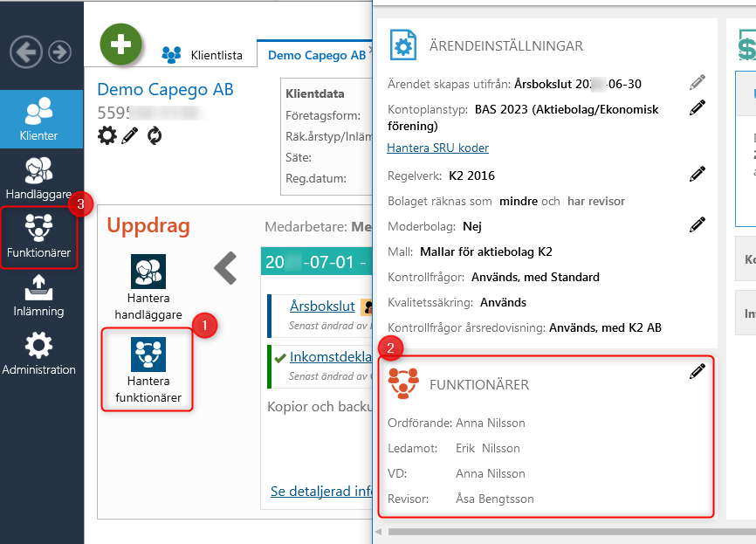Image resolution: width=756 pixels, height=544 pixels.
Task: Click 'Mallar för aktiebolag K2' value
Action: (486, 251)
